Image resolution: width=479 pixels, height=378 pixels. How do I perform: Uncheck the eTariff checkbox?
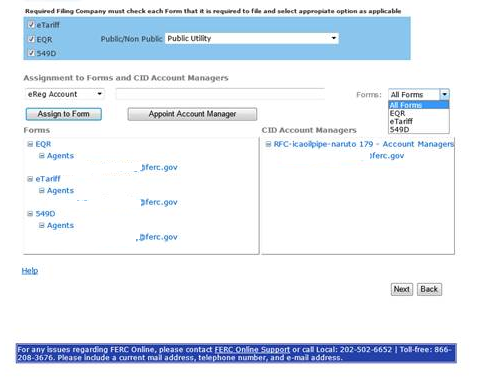(31, 25)
